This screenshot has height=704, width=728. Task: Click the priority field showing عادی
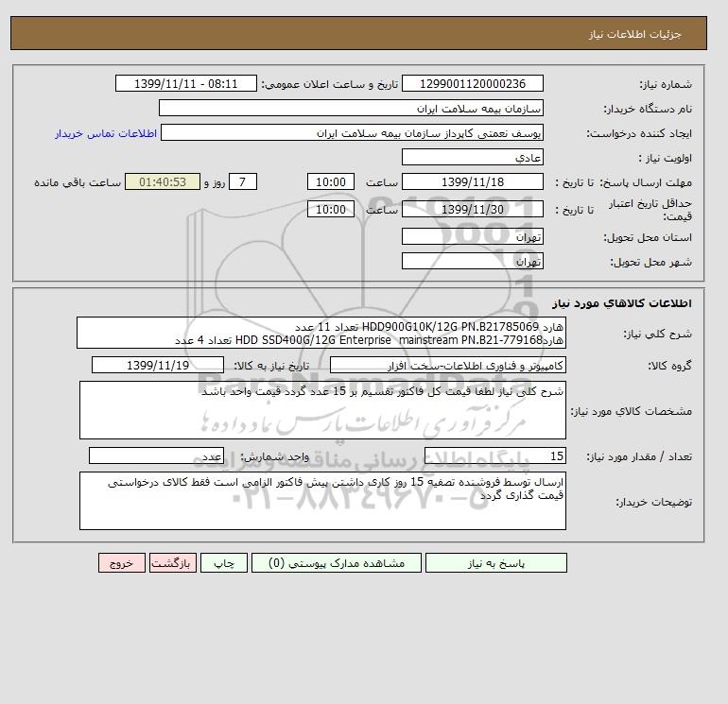(x=472, y=157)
